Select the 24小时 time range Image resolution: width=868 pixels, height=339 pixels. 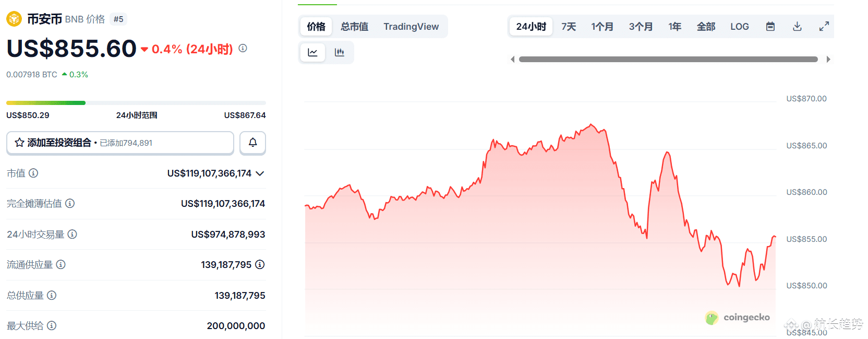click(531, 27)
